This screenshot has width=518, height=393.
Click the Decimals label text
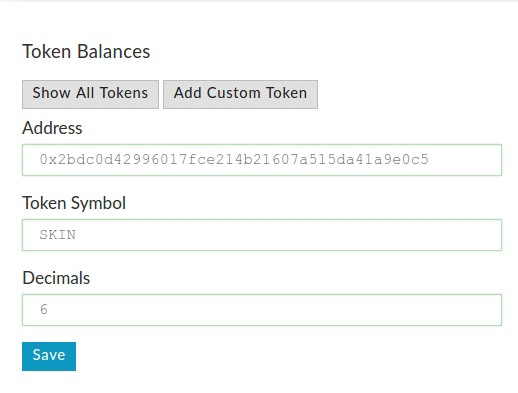point(56,278)
